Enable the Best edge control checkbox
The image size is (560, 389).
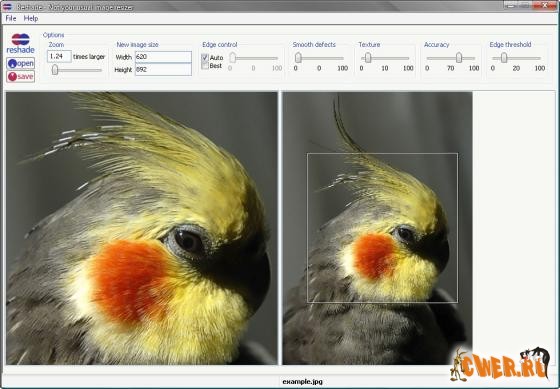(205, 66)
